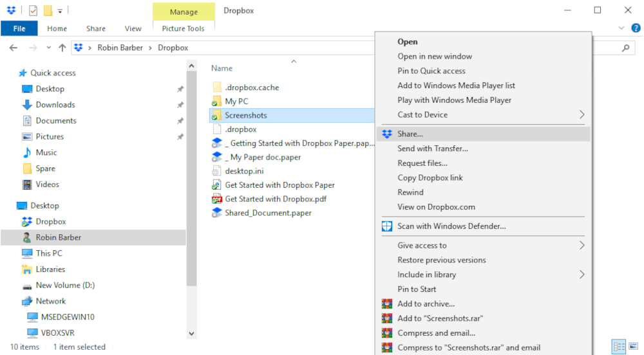
Task: Choose Pin to Quick access
Action: pyautogui.click(x=483, y=71)
